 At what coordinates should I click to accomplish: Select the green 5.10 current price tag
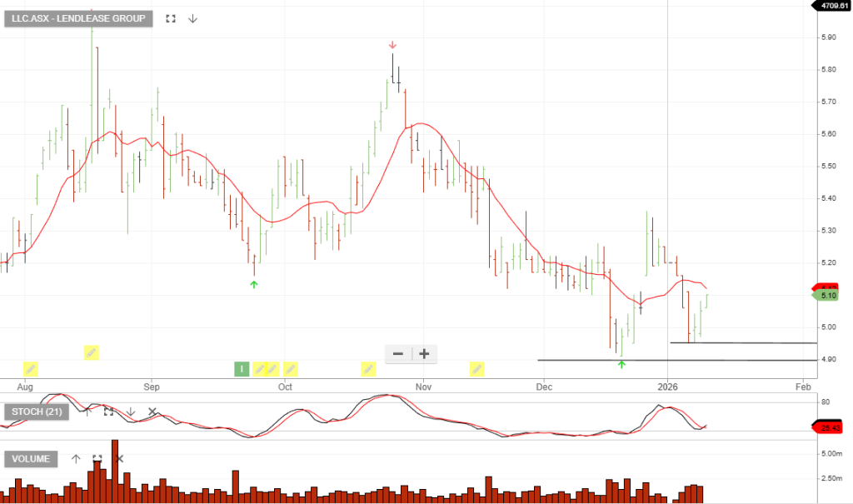click(826, 296)
